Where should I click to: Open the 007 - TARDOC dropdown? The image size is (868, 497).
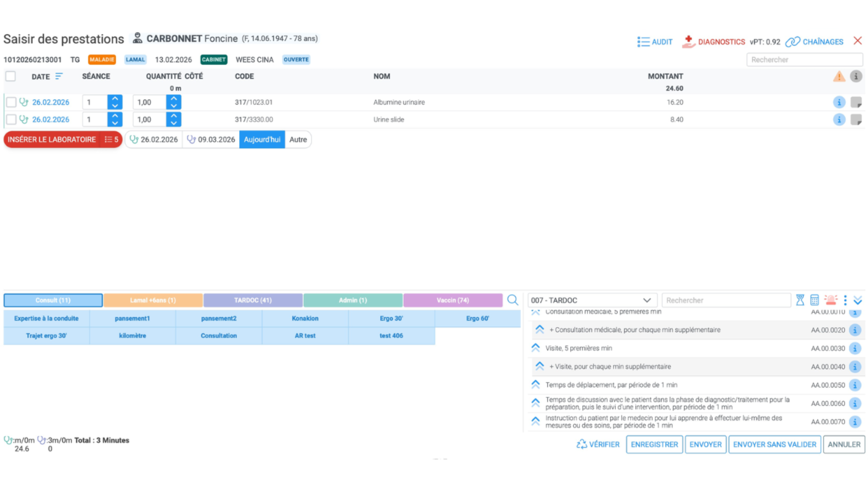[592, 300]
